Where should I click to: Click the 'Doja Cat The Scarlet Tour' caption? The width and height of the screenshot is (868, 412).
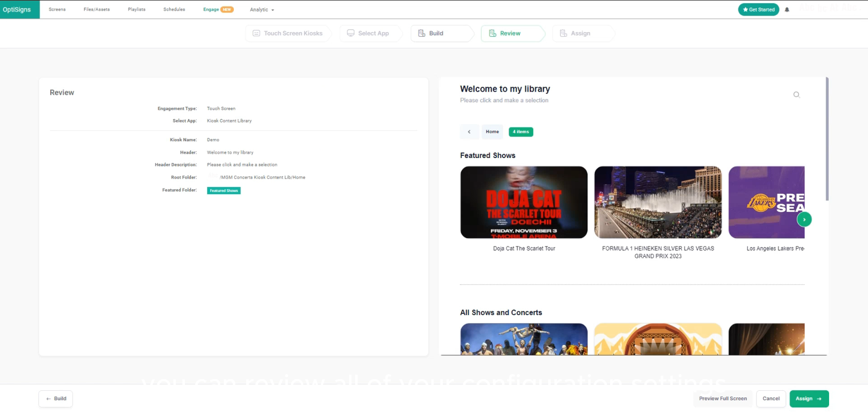coord(524,249)
